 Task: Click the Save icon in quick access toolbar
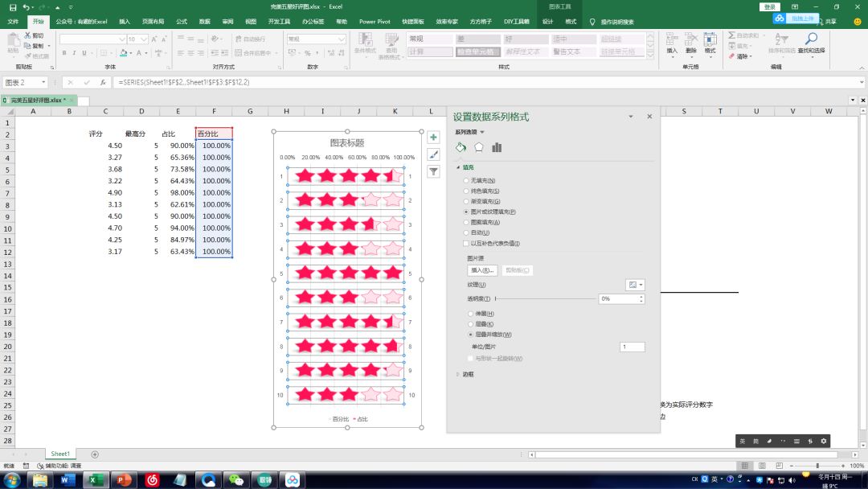[11, 7]
